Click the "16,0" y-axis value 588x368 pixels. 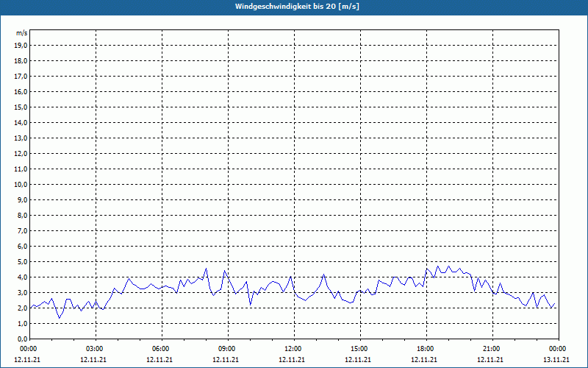21,91
